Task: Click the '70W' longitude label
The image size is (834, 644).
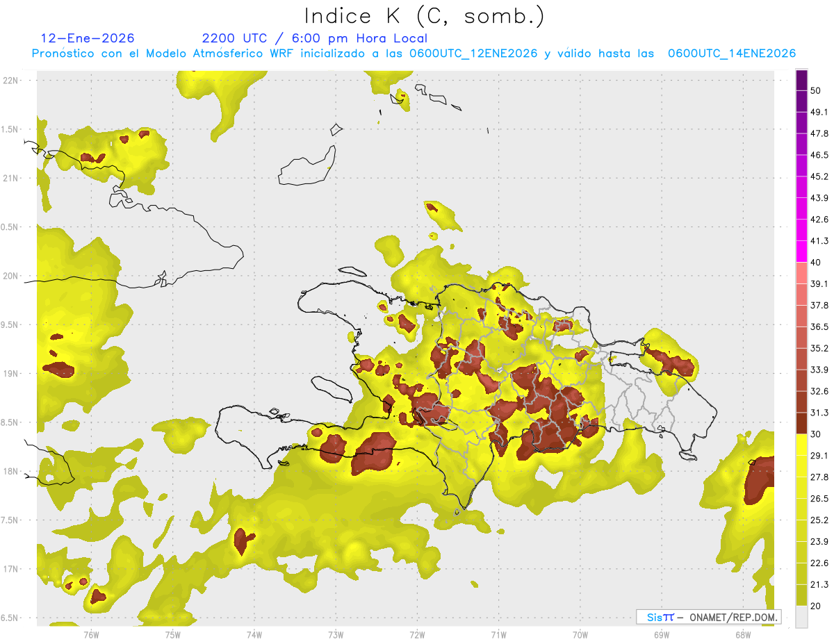Action: (x=580, y=634)
